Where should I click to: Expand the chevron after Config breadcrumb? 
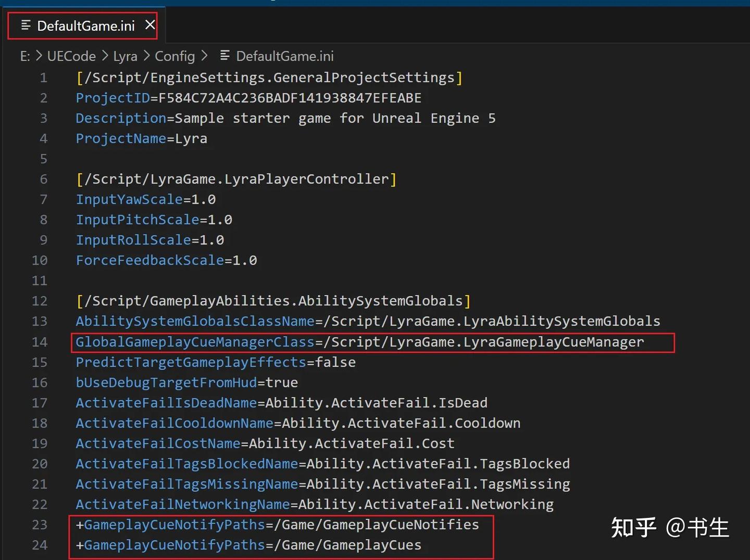(x=205, y=55)
